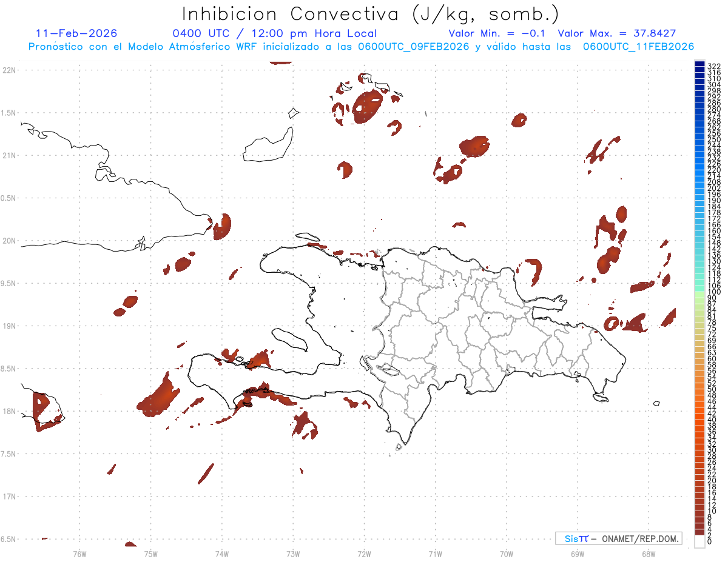The image size is (728, 562).
Task: Click the "76W" longitude label
Action: pos(79,554)
